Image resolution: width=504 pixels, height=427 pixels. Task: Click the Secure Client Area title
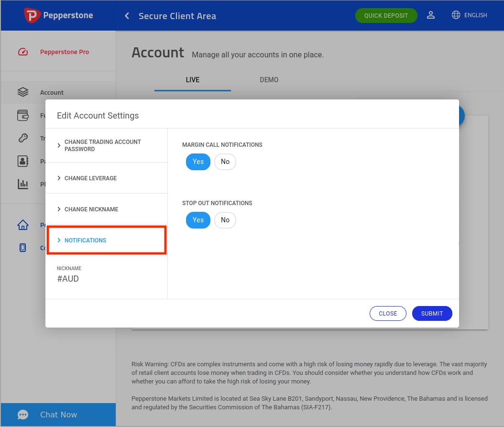(177, 16)
